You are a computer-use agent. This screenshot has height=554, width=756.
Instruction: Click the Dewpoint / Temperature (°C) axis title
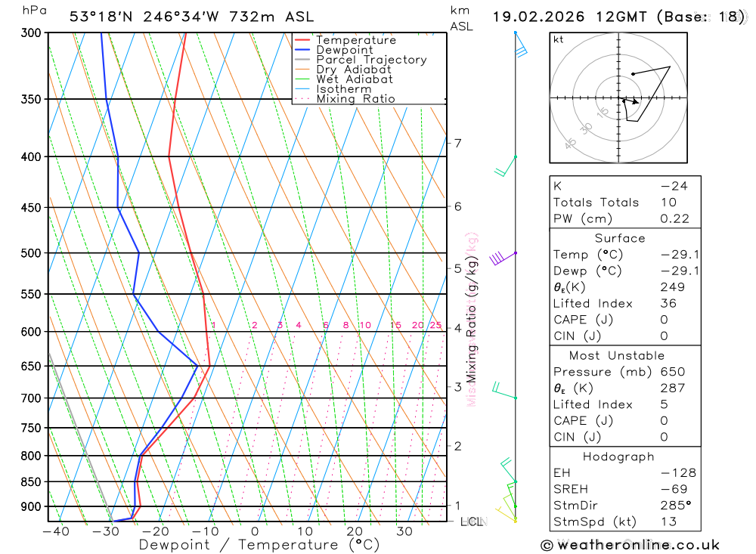[x=259, y=546]
